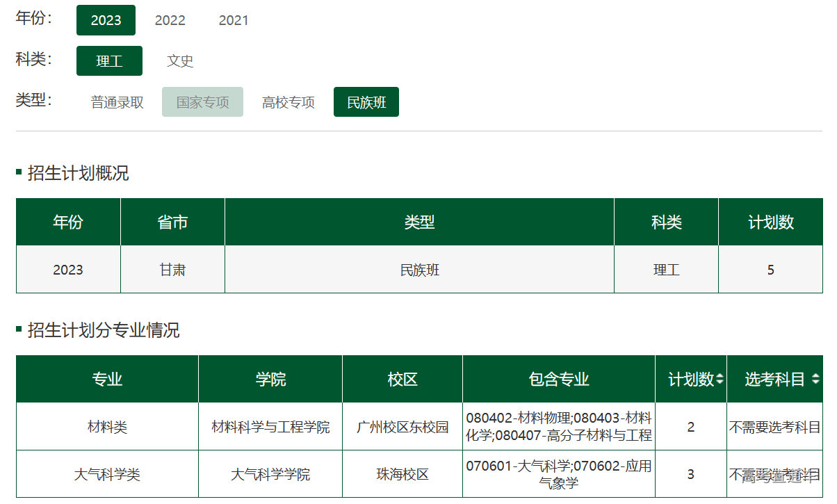Choose 高校专项 admission type
The width and height of the screenshot is (837, 504).
288,102
